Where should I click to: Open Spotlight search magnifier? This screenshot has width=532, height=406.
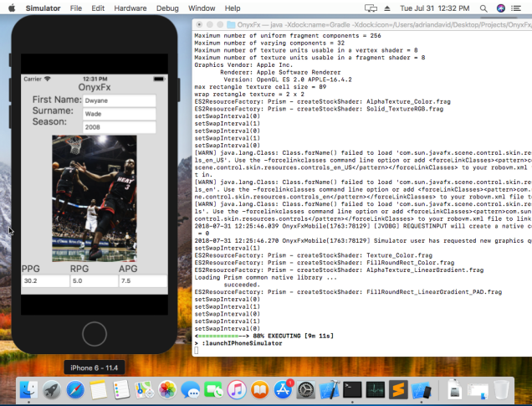483,8
